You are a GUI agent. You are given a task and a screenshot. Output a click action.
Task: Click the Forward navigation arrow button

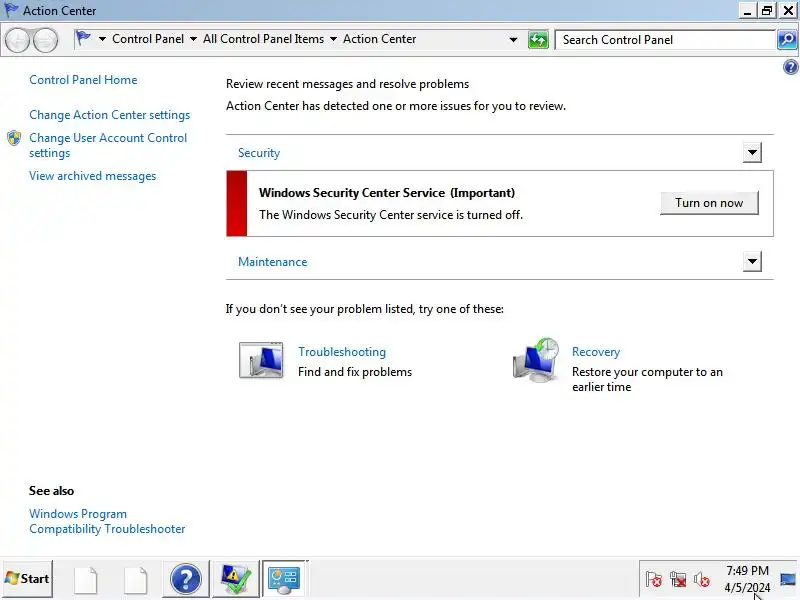[x=45, y=40]
